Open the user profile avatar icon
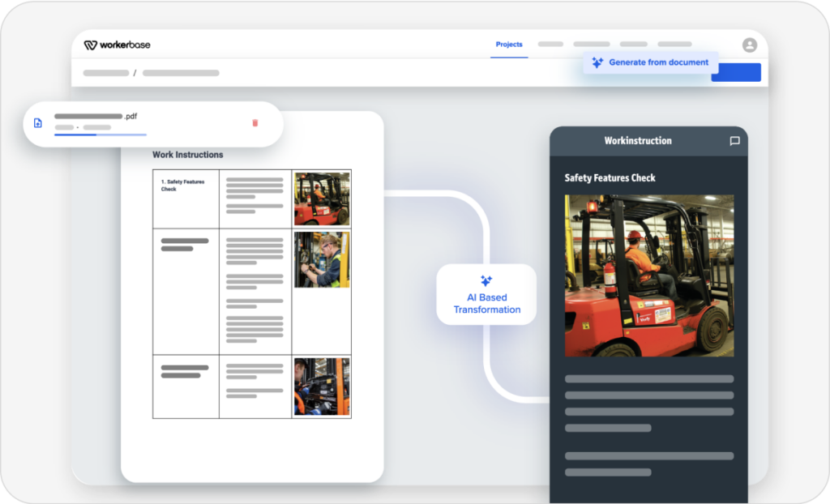 pos(751,45)
